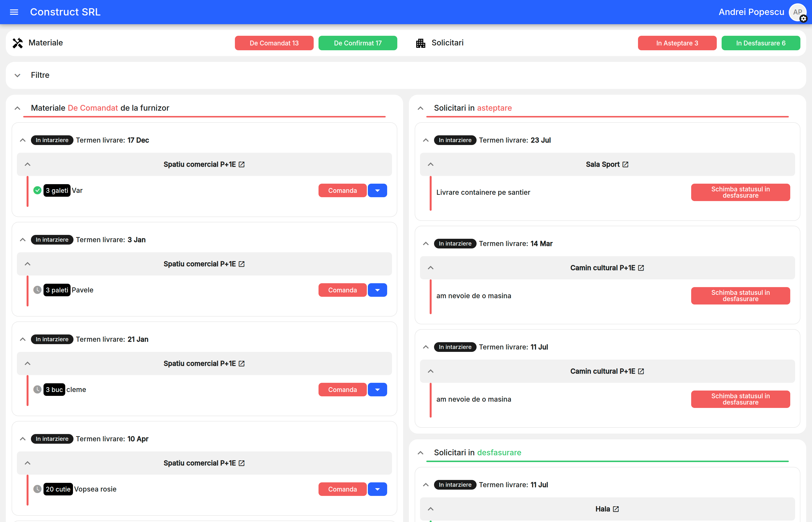Click the Solicitari building icon
Viewport: 812px width, 522px height.
click(420, 43)
